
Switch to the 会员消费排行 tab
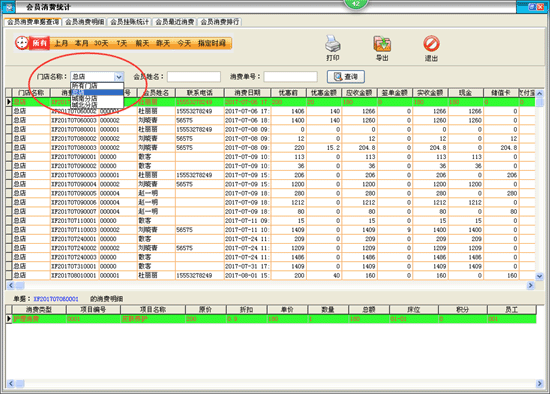point(220,22)
